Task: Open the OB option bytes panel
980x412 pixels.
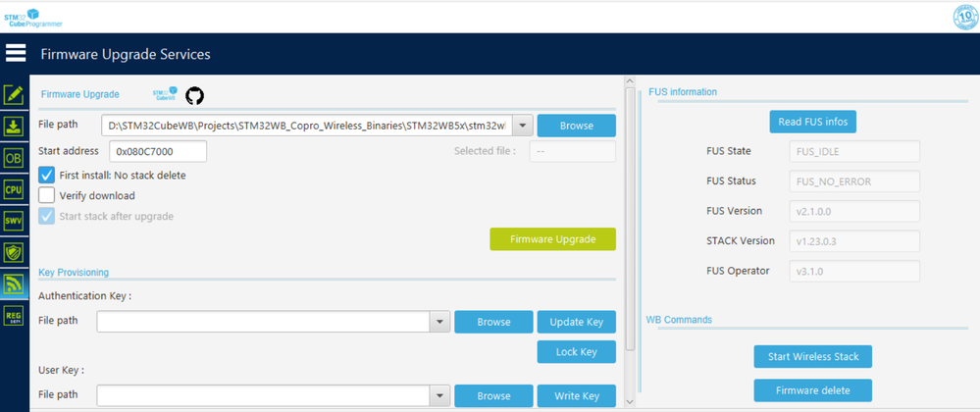Action: click(x=14, y=158)
